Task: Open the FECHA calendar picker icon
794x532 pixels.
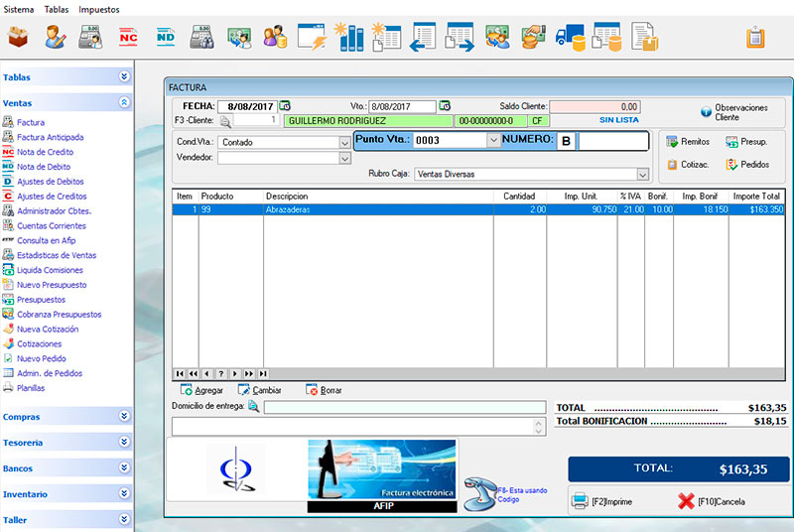Action: [x=285, y=105]
